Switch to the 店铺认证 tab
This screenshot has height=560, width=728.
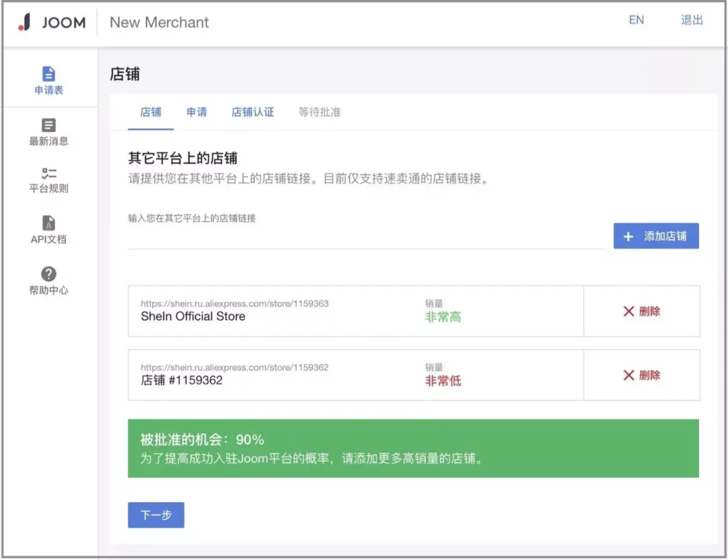pyautogui.click(x=253, y=113)
